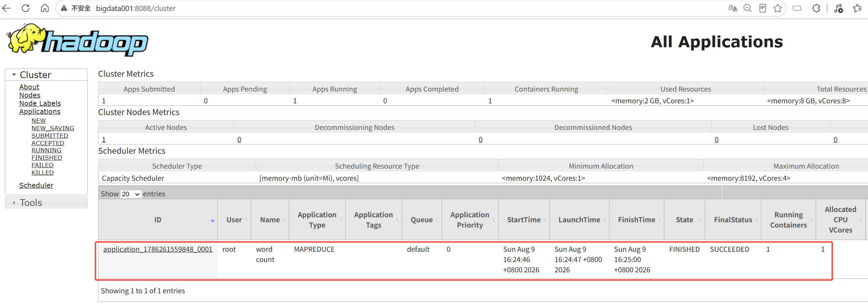Open the Decommissioned Nodes count link
868x305 pixels.
[481, 140]
